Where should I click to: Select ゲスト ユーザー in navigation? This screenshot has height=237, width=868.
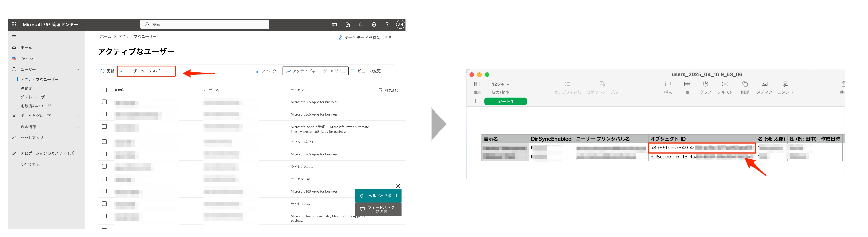point(34,97)
